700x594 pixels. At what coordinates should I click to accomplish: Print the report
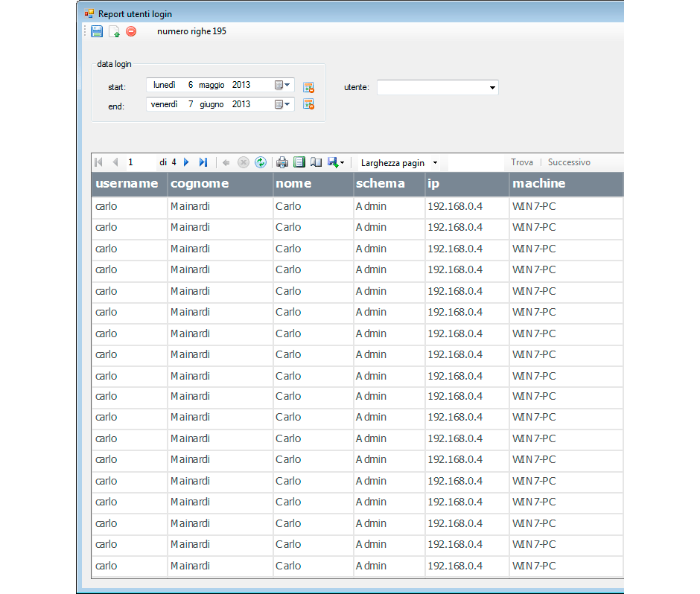point(282,162)
